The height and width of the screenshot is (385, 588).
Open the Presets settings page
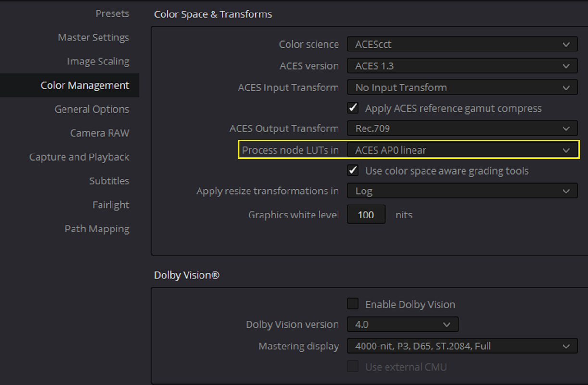(112, 13)
